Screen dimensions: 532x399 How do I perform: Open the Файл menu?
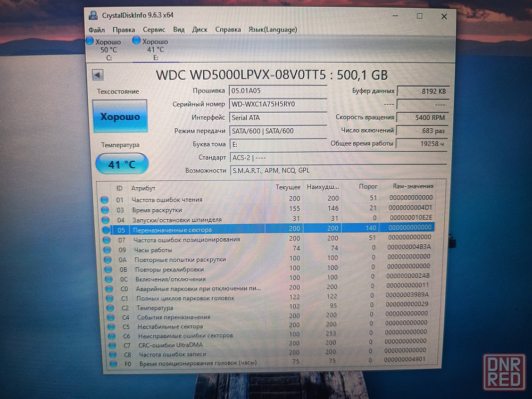[x=97, y=30]
